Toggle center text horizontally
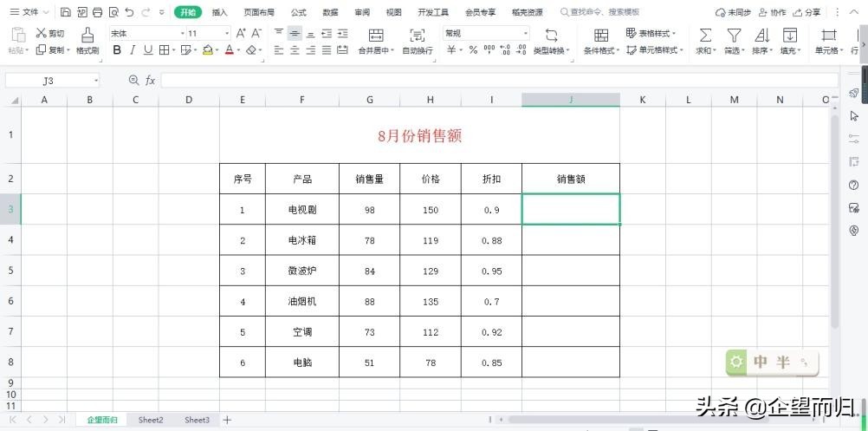 pos(295,49)
